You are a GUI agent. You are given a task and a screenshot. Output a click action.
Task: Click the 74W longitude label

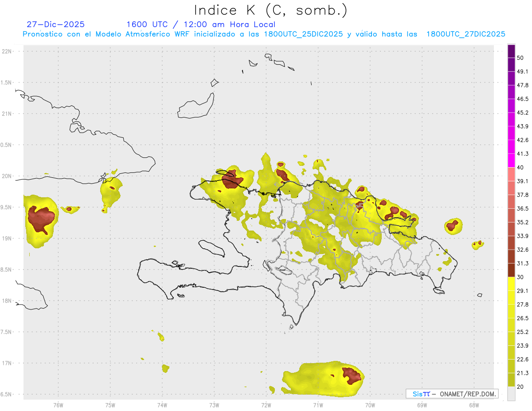(162, 405)
